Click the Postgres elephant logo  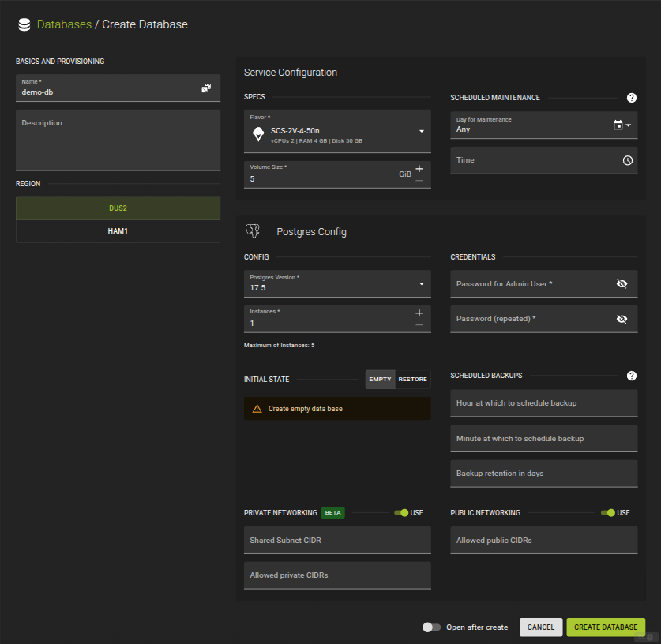pos(253,231)
